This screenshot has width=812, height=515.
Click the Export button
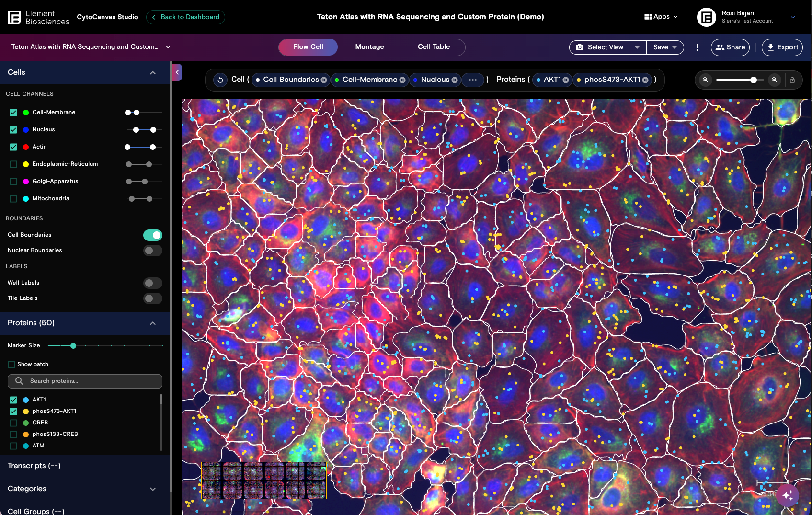782,47
